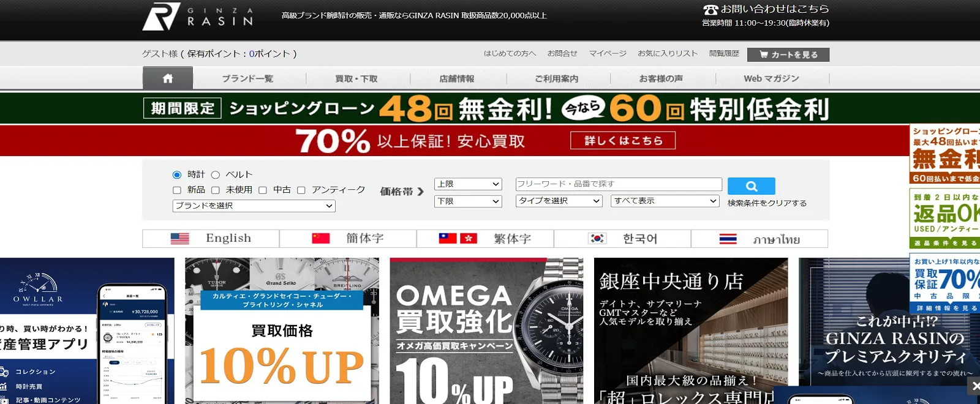980x404 pixels.
Task: Enable the 新品 checkbox
Action: (177, 190)
